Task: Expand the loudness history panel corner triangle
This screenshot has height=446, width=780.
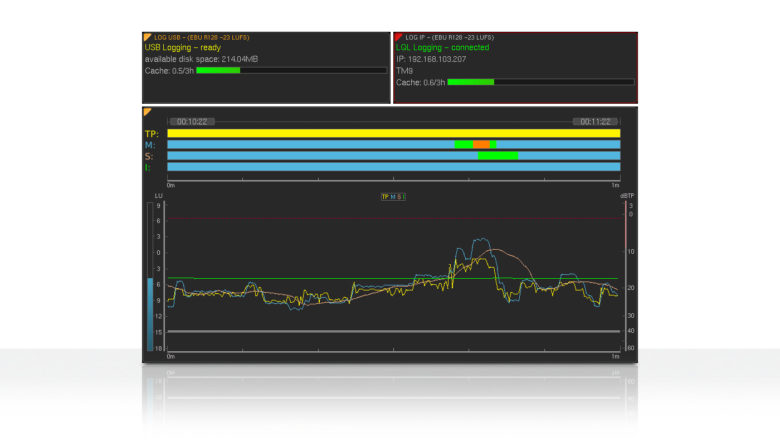Action: (148, 112)
